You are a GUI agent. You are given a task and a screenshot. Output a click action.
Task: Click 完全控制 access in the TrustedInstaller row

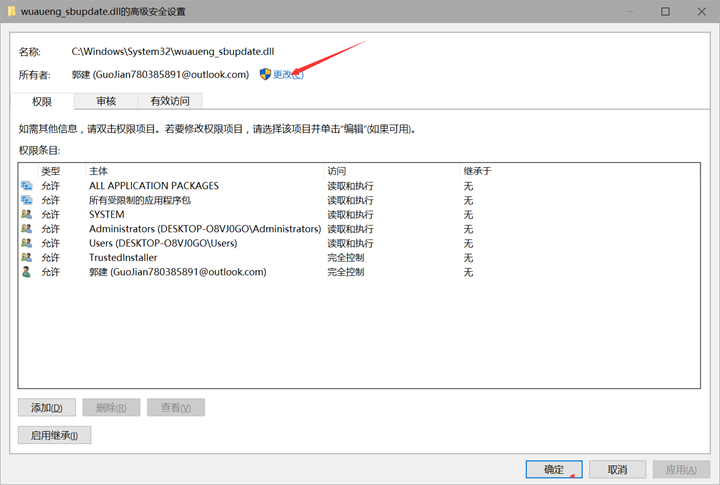click(x=345, y=257)
